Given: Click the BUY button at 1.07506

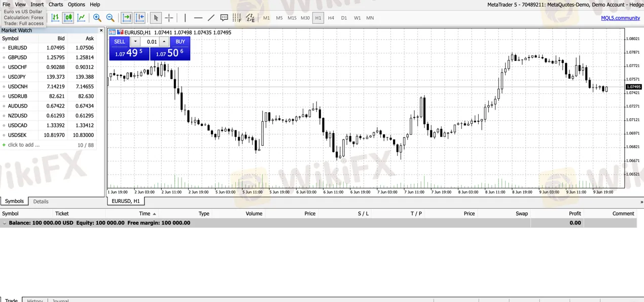Looking at the screenshot, I should [180, 42].
